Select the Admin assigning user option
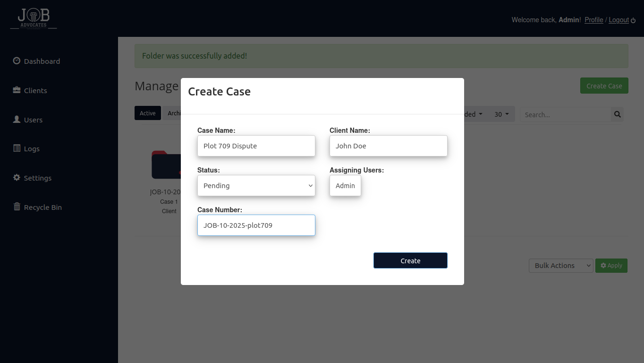 [x=345, y=186]
